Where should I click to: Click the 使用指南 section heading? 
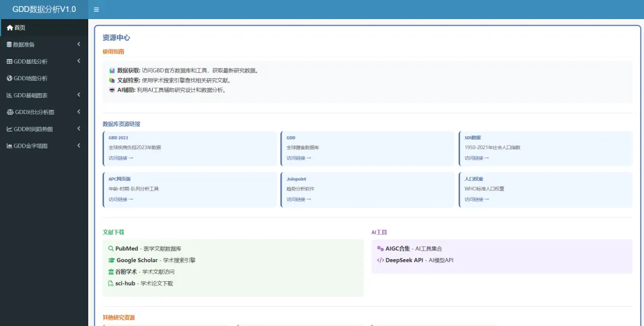tap(113, 51)
